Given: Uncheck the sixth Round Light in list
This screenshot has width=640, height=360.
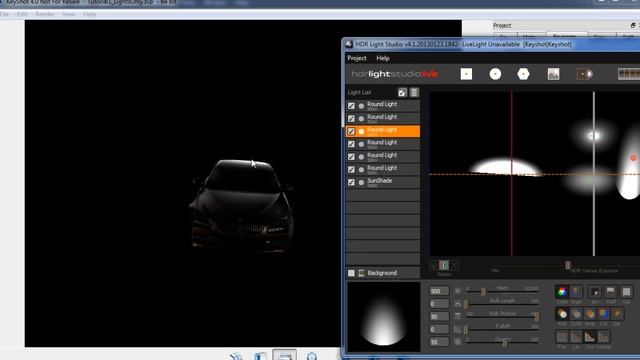Looking at the screenshot, I should point(351,169).
